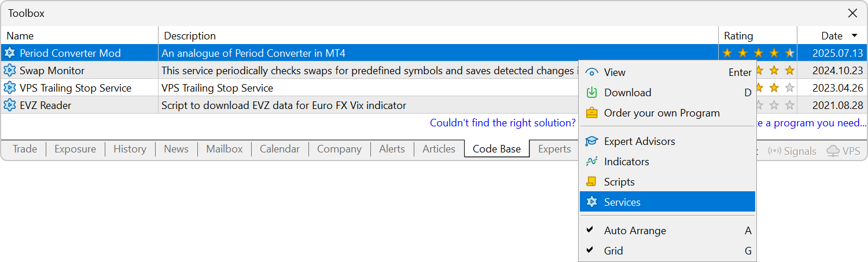Click the star rating of Period Converter Mod
This screenshot has width=868, height=262.
758,53
